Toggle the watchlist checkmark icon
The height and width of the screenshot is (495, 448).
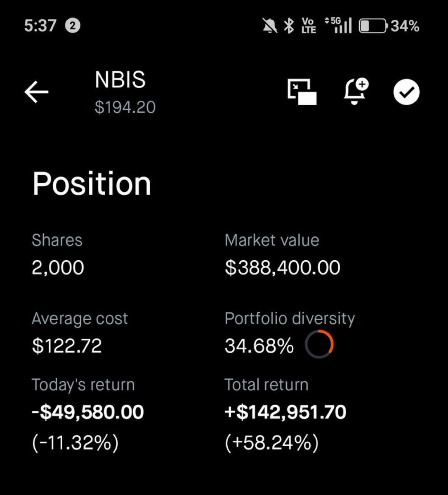click(x=406, y=92)
